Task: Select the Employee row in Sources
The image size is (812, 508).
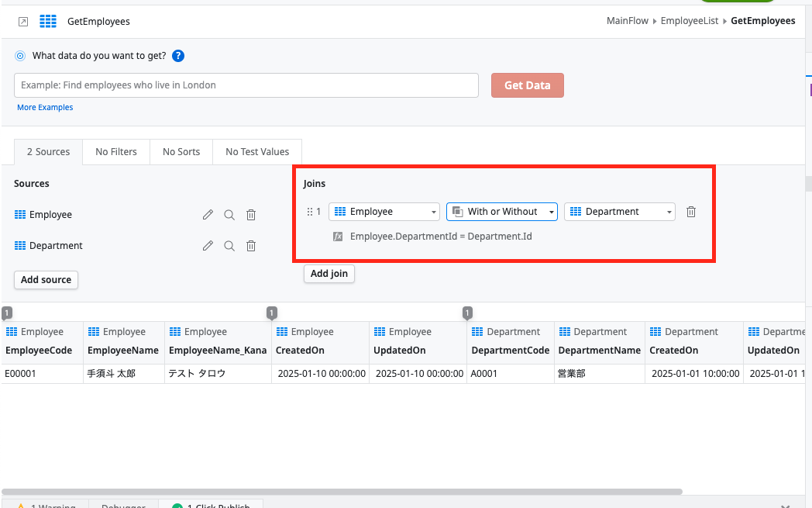Action: [x=136, y=215]
